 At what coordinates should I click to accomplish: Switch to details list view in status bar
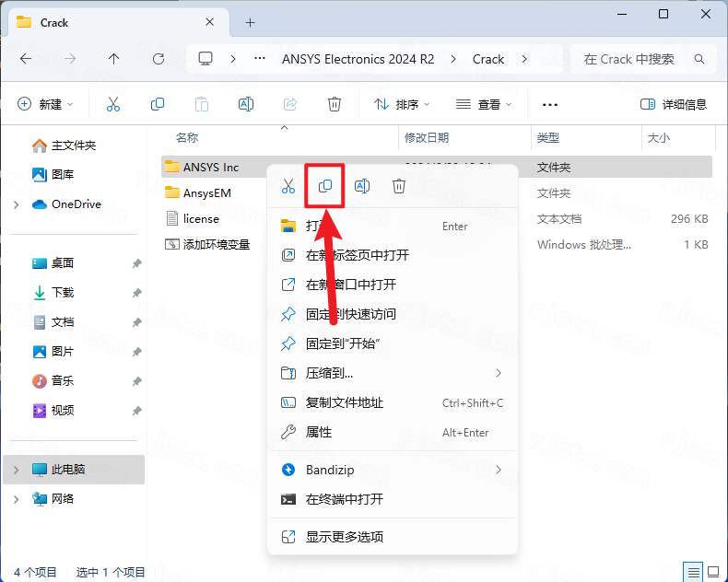pos(692,572)
